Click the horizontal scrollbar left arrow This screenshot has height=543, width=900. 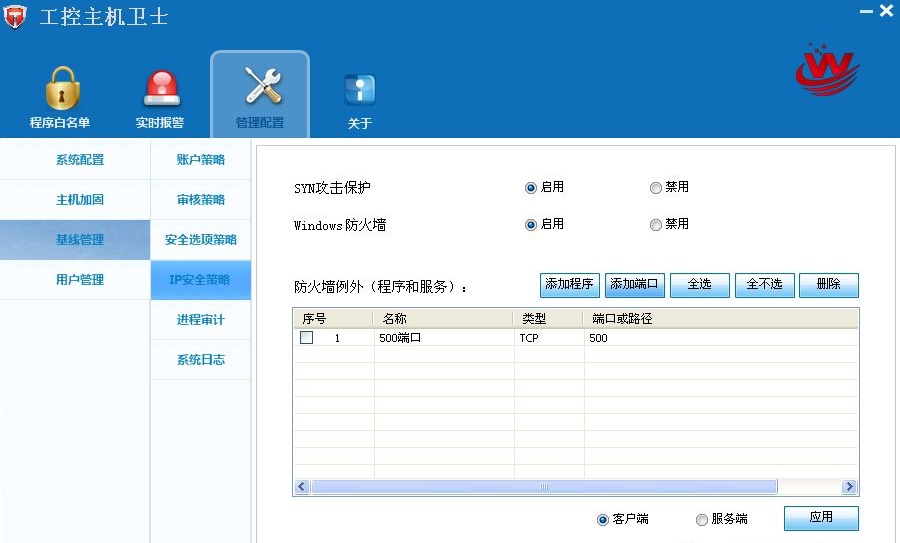[x=302, y=487]
